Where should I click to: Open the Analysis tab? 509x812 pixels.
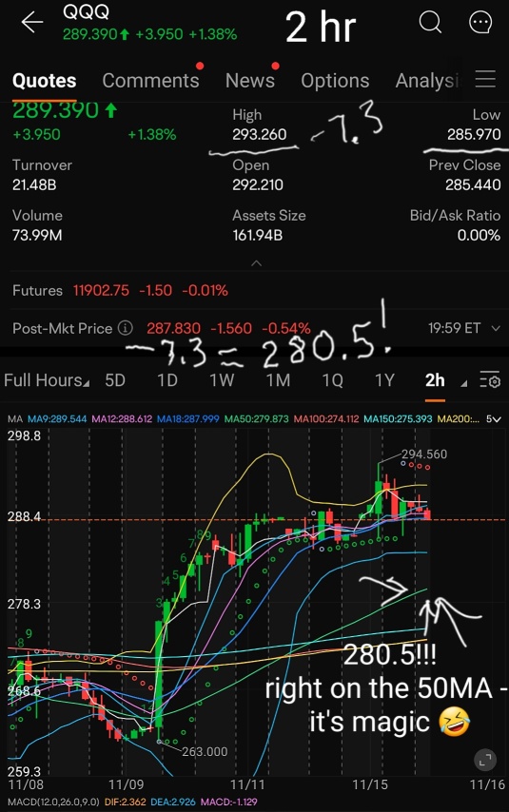tap(427, 80)
